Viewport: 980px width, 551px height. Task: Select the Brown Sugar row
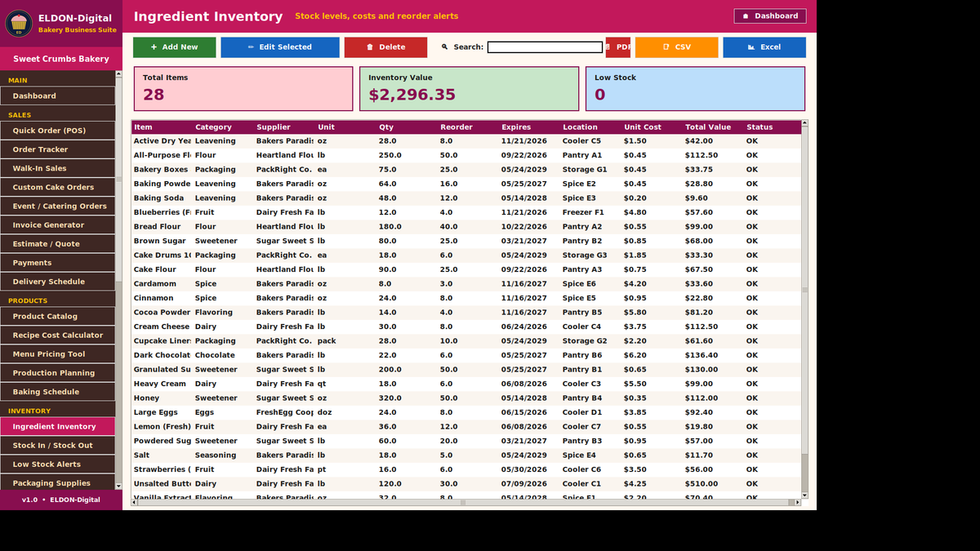(466, 241)
